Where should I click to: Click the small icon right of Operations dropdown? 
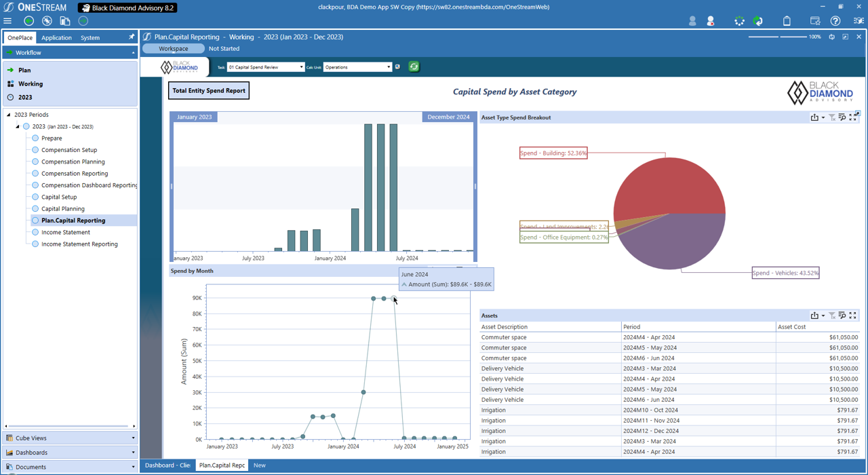(x=397, y=67)
